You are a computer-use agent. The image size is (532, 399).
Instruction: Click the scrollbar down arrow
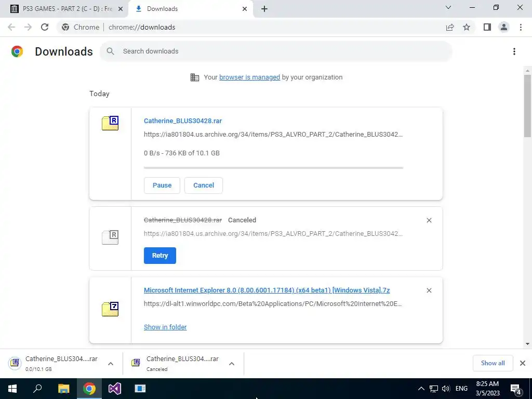[x=527, y=344]
